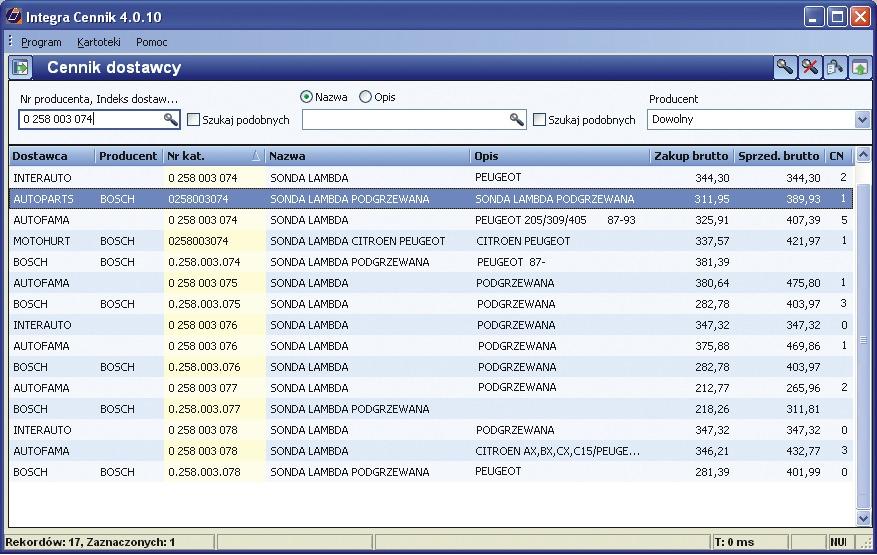Click the price 389,93 in selected row
Screen dimensions: 877x555
[x=803, y=199]
